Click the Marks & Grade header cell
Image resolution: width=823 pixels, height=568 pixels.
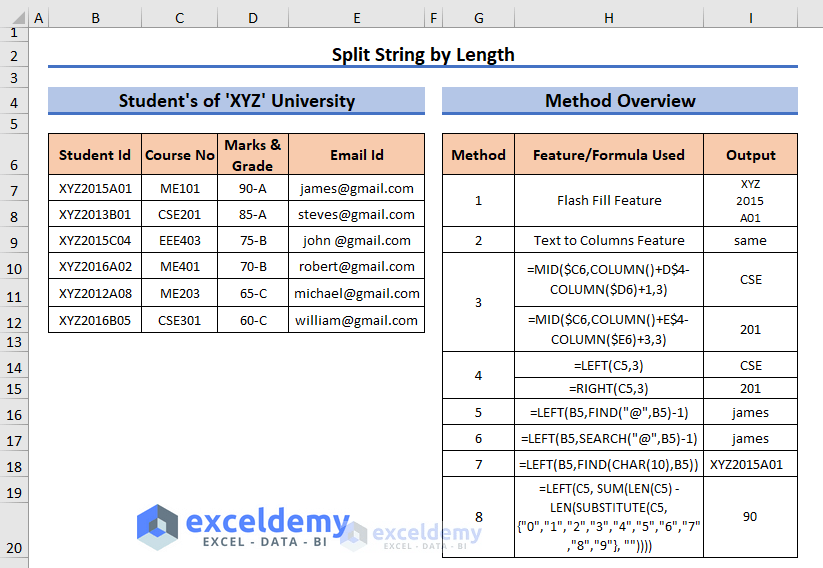(x=253, y=154)
